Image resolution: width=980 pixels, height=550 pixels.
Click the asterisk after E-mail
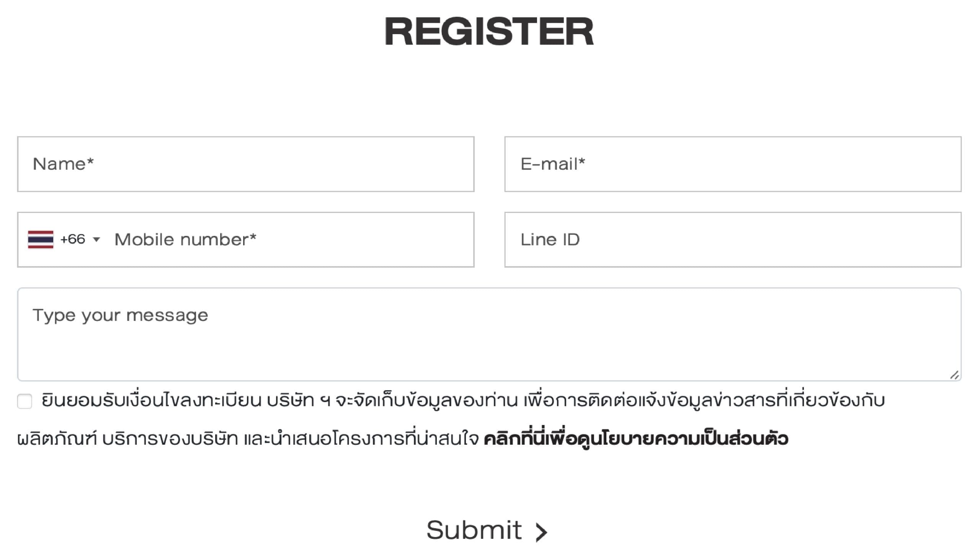(582, 161)
